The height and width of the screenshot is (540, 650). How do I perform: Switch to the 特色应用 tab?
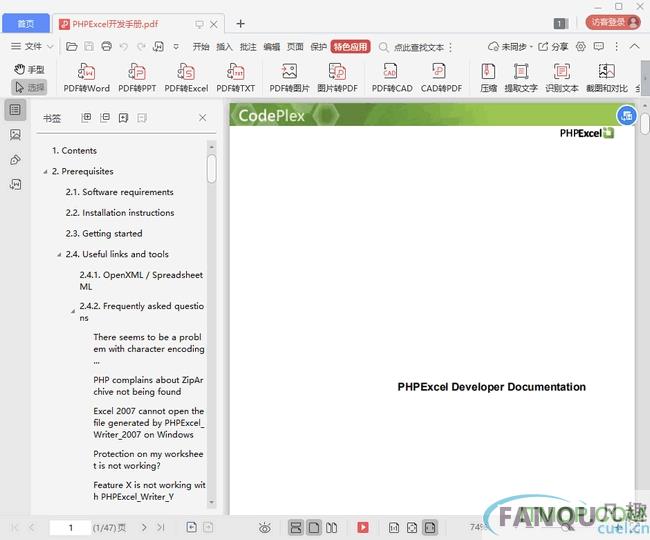[x=350, y=47]
